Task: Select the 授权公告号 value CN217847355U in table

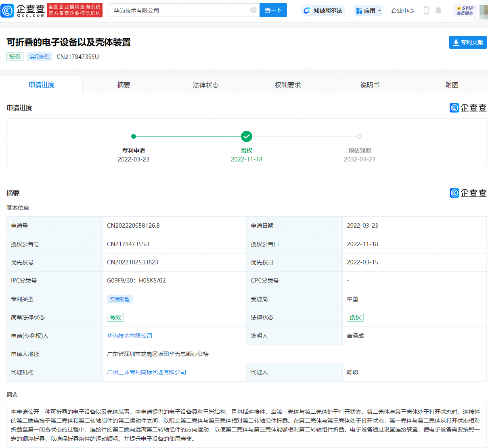Action: (128, 244)
